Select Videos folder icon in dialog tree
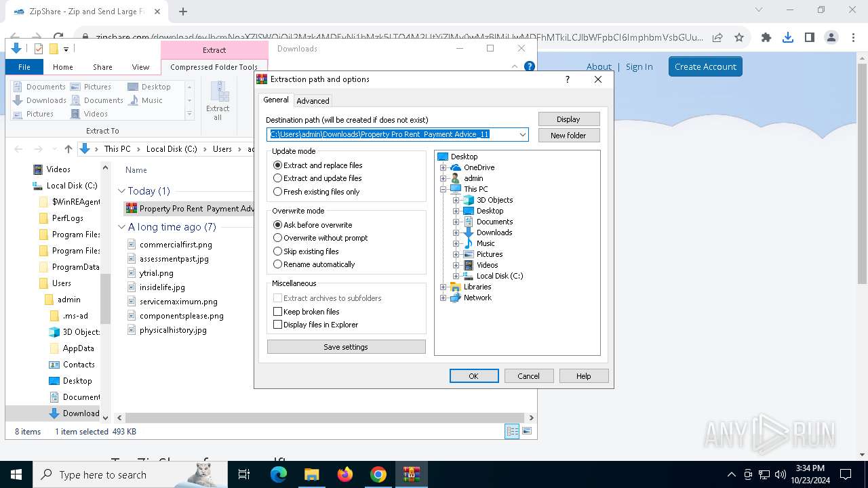The image size is (868, 488). pos(468,265)
